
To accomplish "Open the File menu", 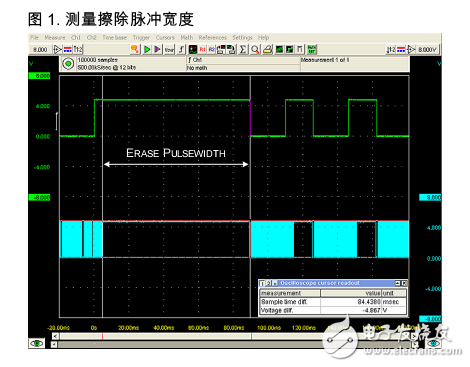I will click(x=34, y=38).
